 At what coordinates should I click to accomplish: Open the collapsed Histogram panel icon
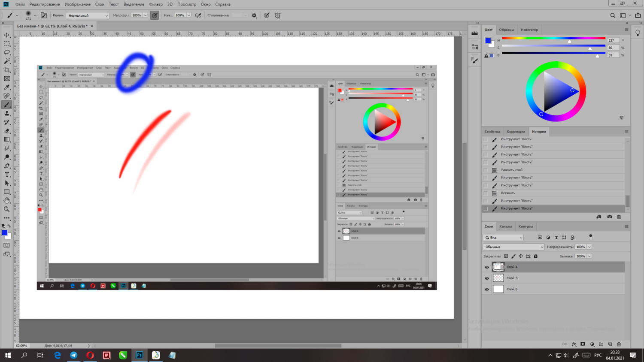tap(474, 33)
